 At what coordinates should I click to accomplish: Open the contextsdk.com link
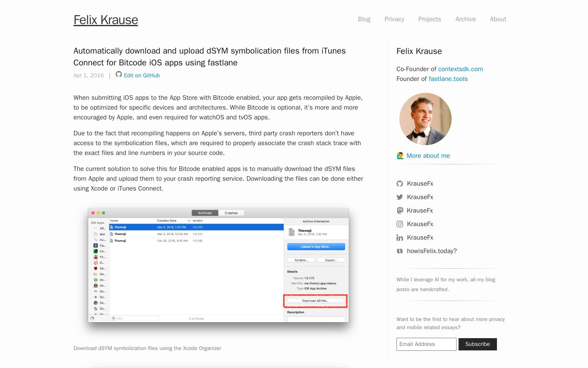[461, 69]
